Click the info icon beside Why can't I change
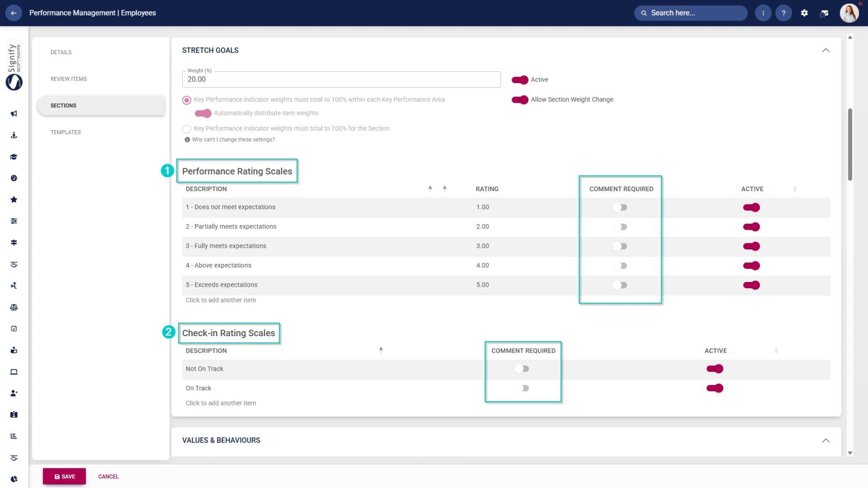The width and height of the screenshot is (868, 488). (187, 139)
